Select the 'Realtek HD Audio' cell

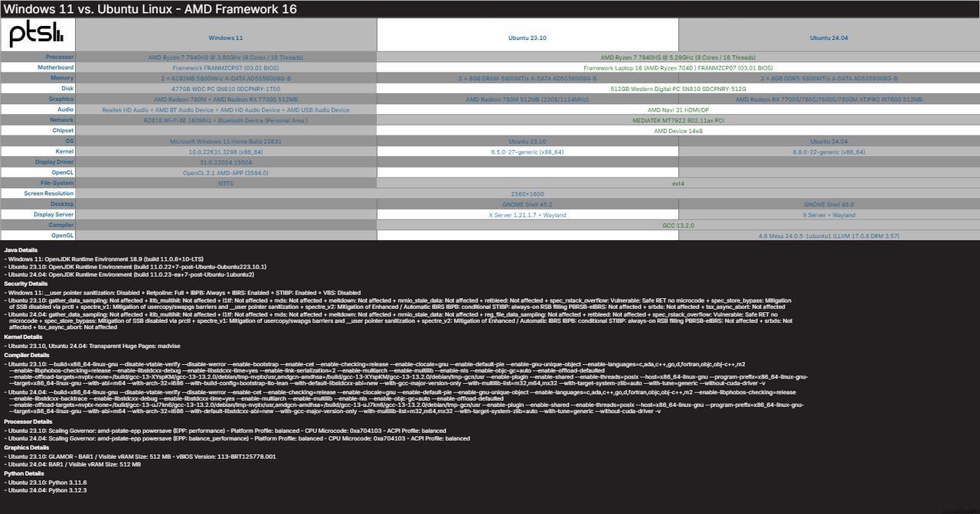coord(226,110)
